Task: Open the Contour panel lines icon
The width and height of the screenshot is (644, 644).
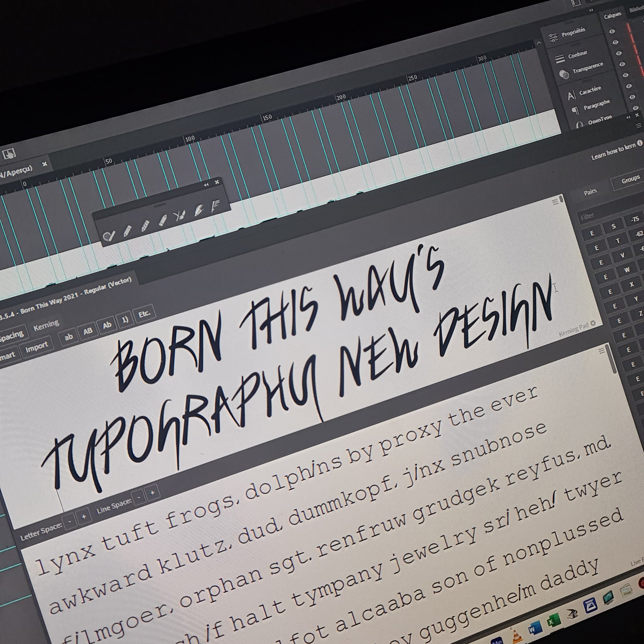Action: (x=559, y=59)
